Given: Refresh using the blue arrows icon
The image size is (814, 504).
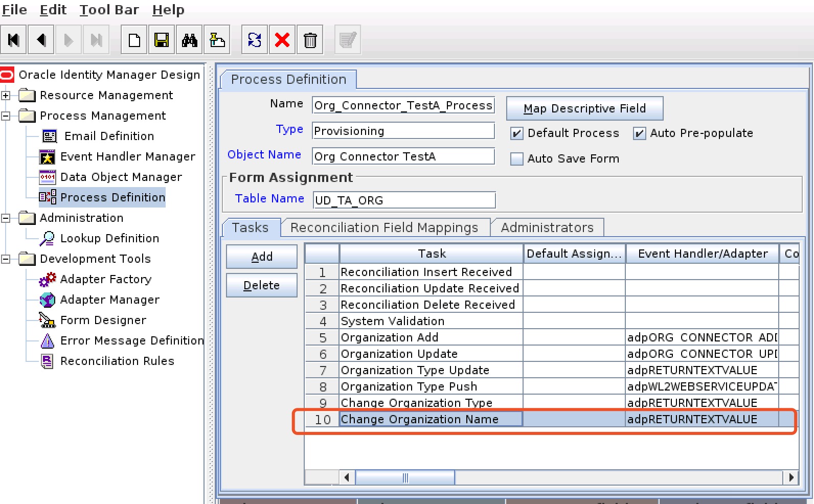Looking at the screenshot, I should tap(255, 40).
